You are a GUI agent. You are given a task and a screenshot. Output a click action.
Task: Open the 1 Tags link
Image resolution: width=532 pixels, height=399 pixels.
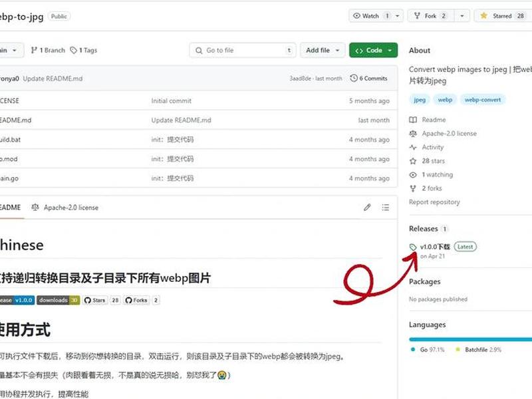click(x=84, y=51)
